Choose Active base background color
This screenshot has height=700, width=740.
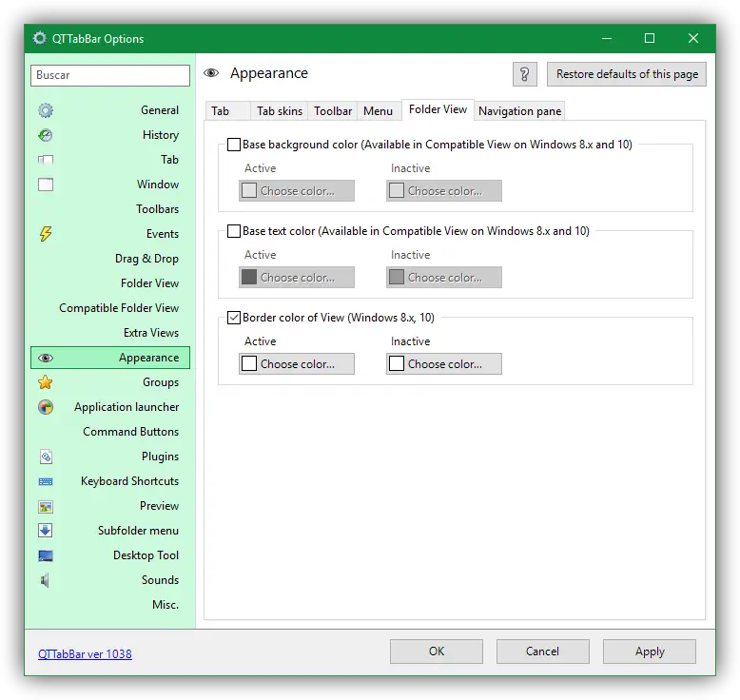(x=297, y=191)
